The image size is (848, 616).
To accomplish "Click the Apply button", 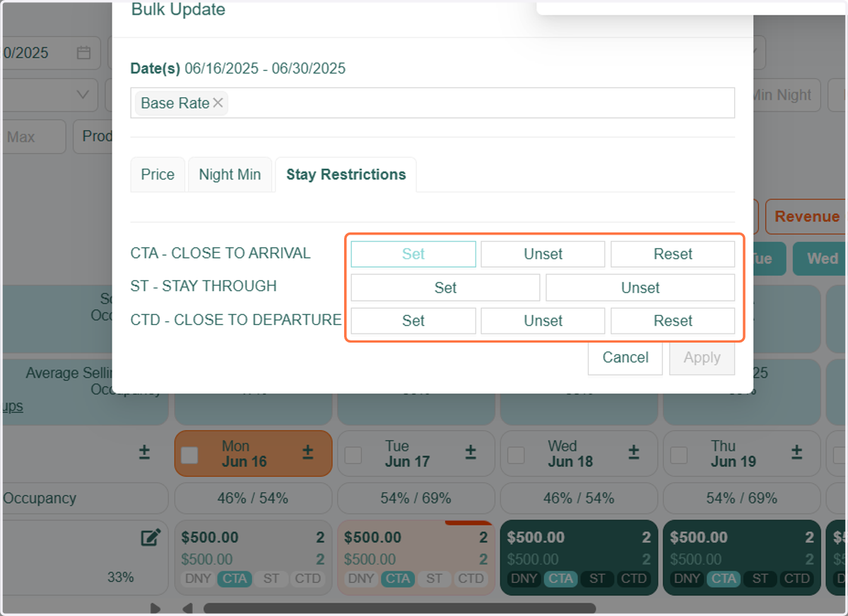I will 702,358.
